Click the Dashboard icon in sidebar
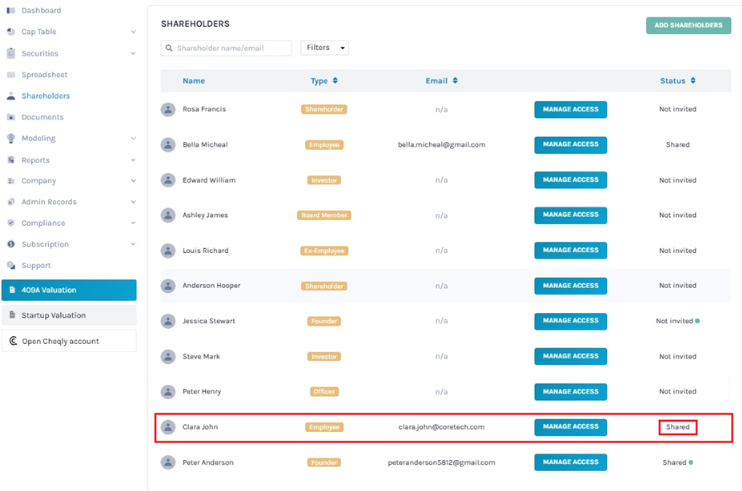742x491 pixels. tap(11, 10)
